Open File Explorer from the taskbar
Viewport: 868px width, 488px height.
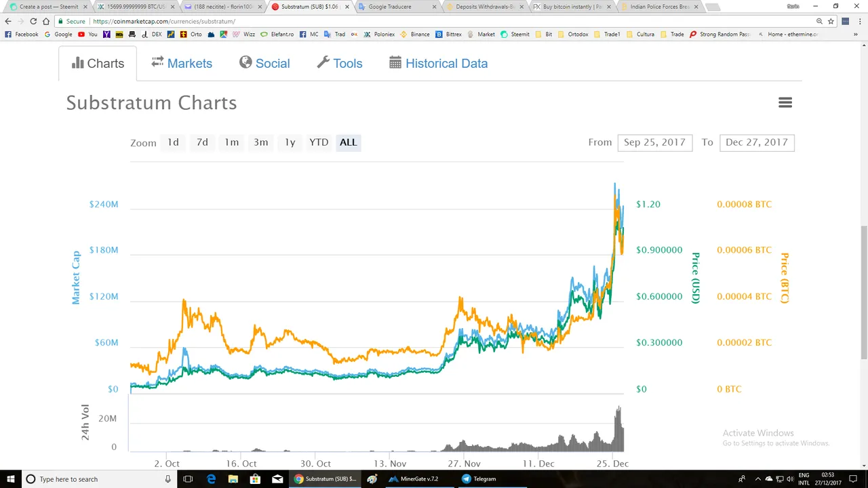click(x=233, y=479)
